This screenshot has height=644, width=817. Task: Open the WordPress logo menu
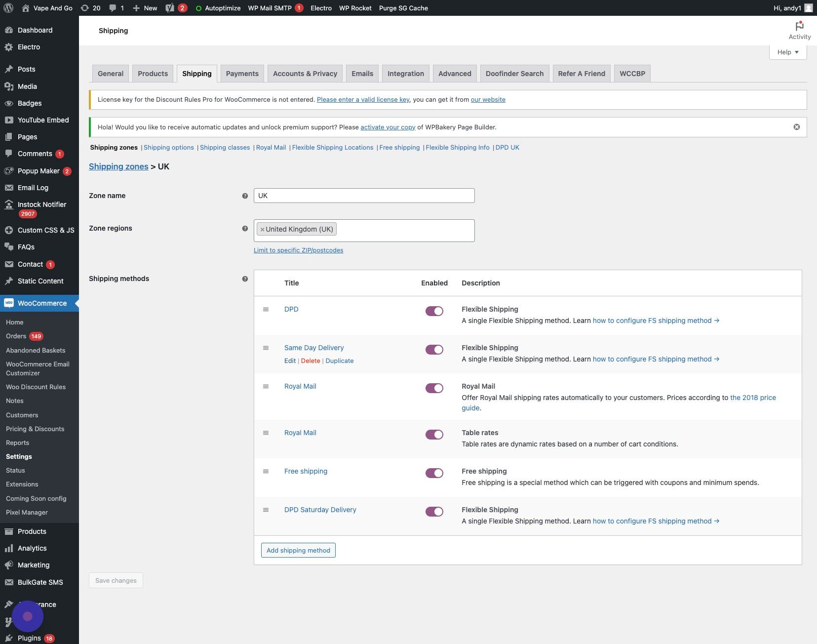pyautogui.click(x=8, y=8)
